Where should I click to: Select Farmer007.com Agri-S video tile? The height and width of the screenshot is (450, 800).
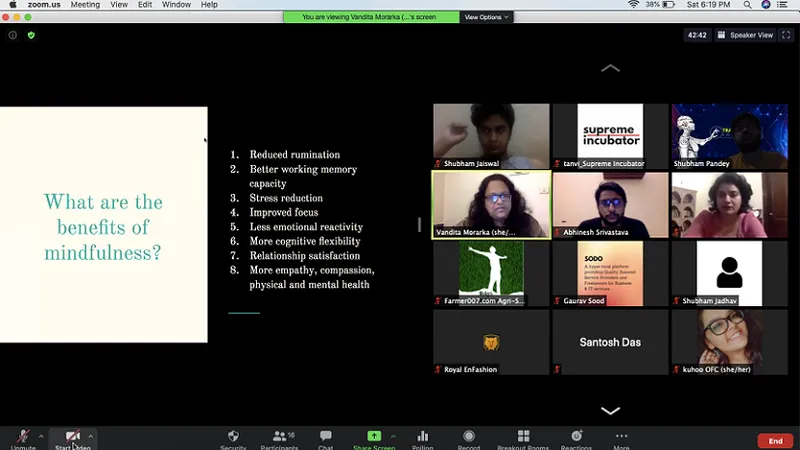tap(491, 273)
